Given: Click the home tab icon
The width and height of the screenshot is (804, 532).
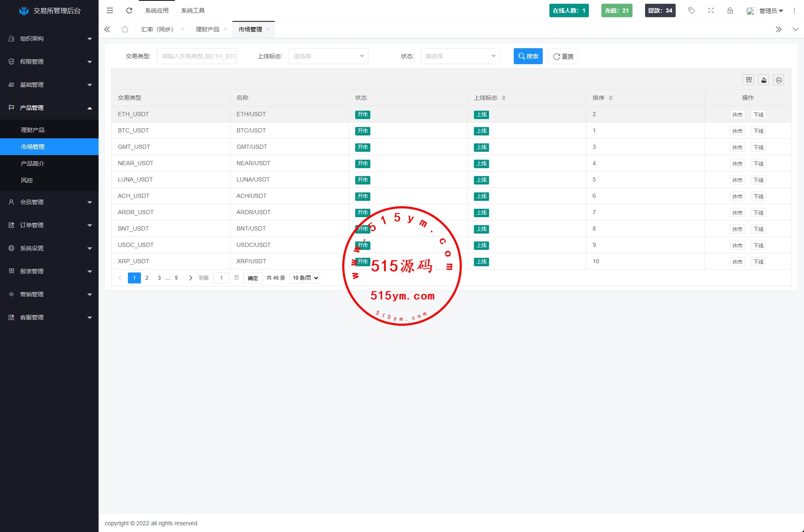Looking at the screenshot, I should (125, 29).
